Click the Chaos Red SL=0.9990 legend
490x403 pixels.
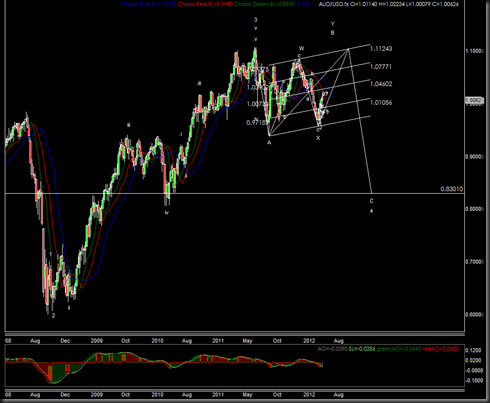pos(205,4)
